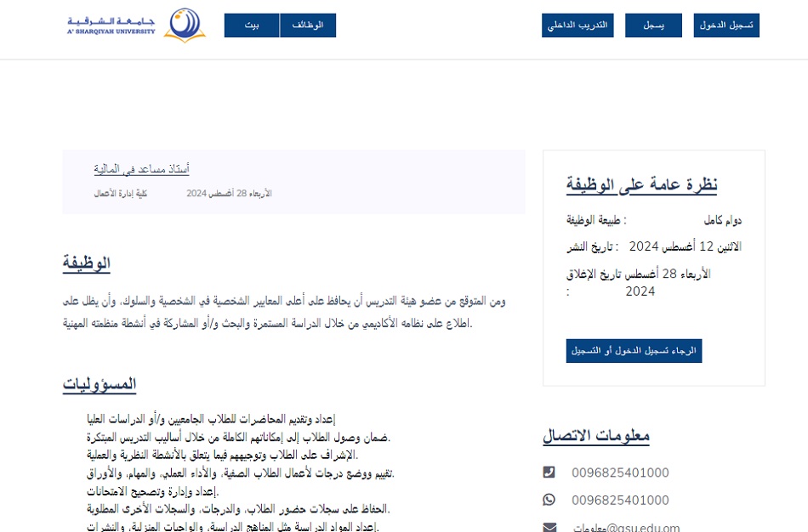Click the WhatsApp icon in contact info
The width and height of the screenshot is (808, 532).
pyautogui.click(x=549, y=500)
